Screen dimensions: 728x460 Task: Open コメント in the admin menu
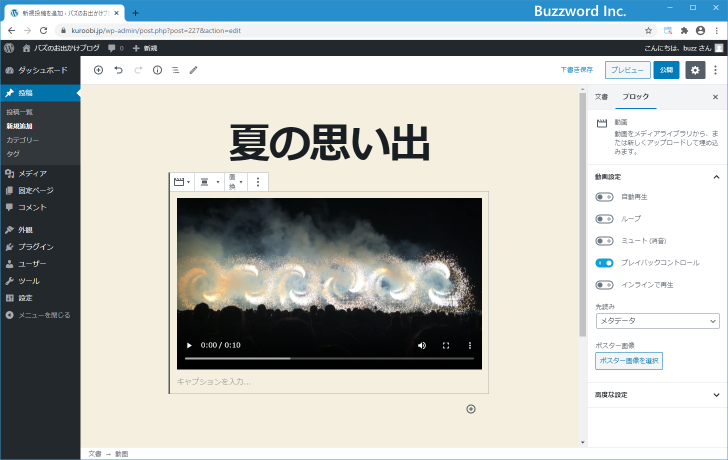tap(40, 207)
